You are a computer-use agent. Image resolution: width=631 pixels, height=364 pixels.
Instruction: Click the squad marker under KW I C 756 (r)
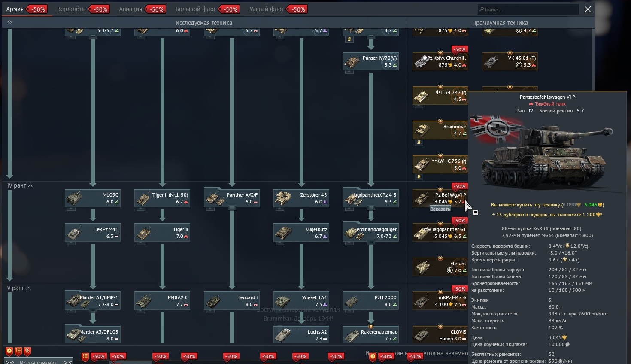[x=419, y=176]
